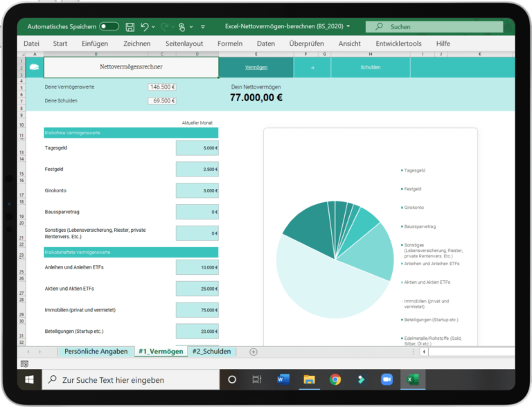Image resolution: width=532 pixels, height=407 pixels.
Task: Click the Beteiligungen 23.000 € cell
Action: pyautogui.click(x=197, y=332)
